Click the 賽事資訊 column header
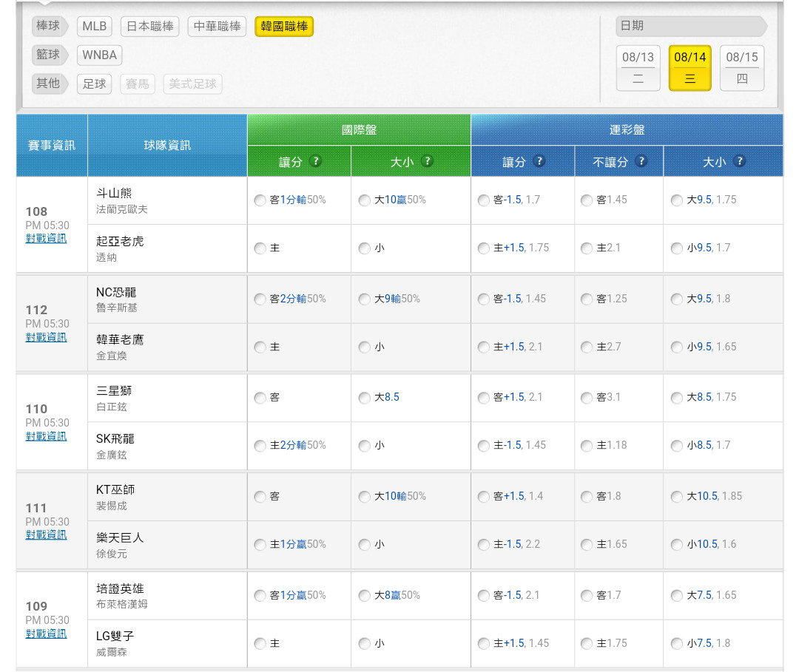This screenshot has height=672, width=799. pyautogui.click(x=52, y=146)
